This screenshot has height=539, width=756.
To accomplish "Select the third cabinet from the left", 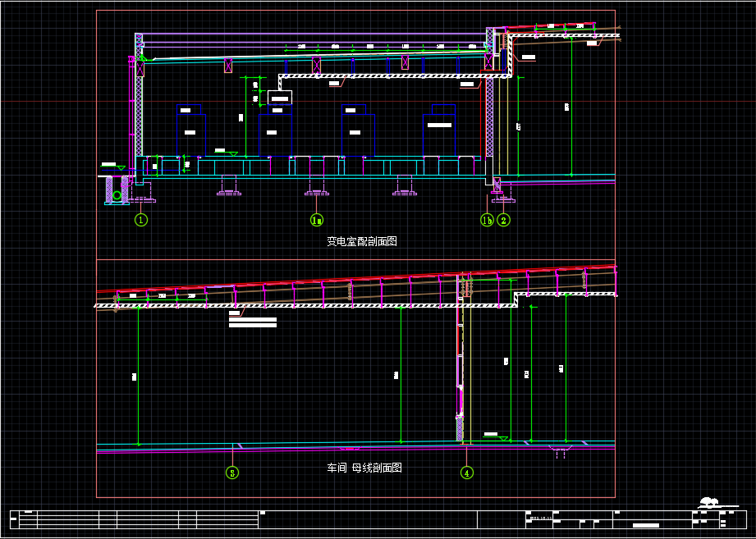I will [357, 131].
